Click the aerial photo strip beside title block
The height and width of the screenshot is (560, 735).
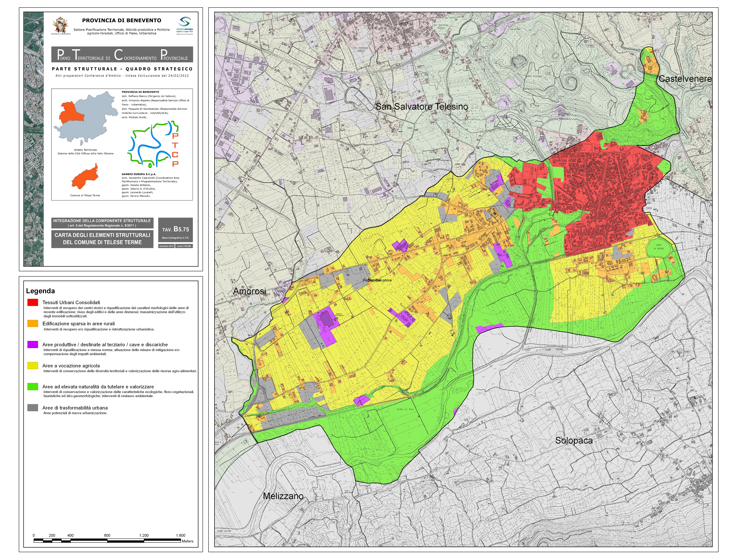coord(34,139)
